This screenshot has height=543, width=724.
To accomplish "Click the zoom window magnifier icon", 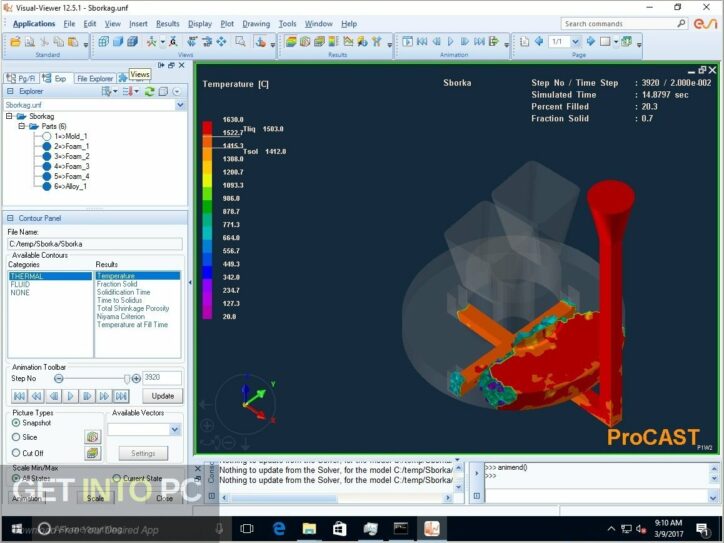I will click(240, 42).
